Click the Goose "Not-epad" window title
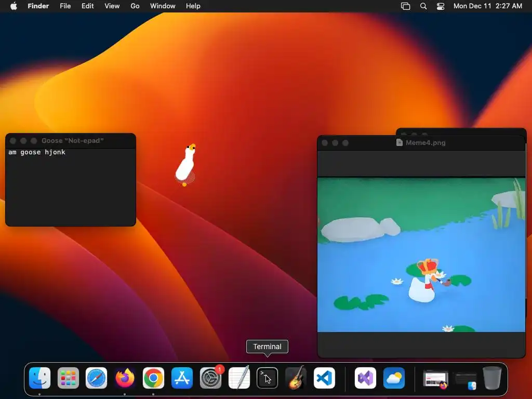The width and height of the screenshot is (532, 399). click(73, 140)
